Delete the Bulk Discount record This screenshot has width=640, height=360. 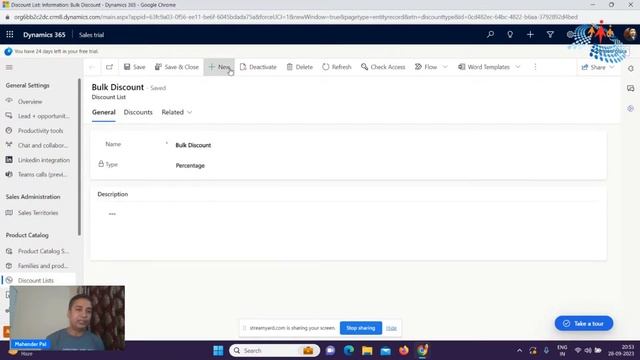[x=300, y=67]
